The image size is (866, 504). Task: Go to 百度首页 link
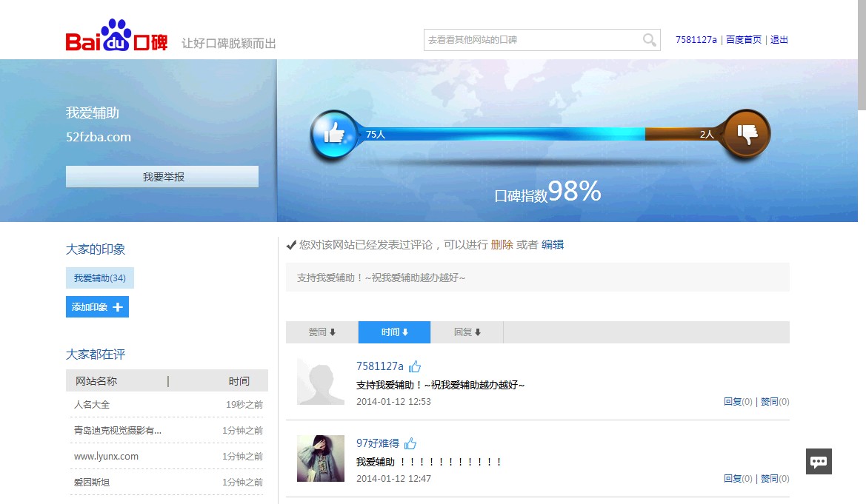(743, 40)
